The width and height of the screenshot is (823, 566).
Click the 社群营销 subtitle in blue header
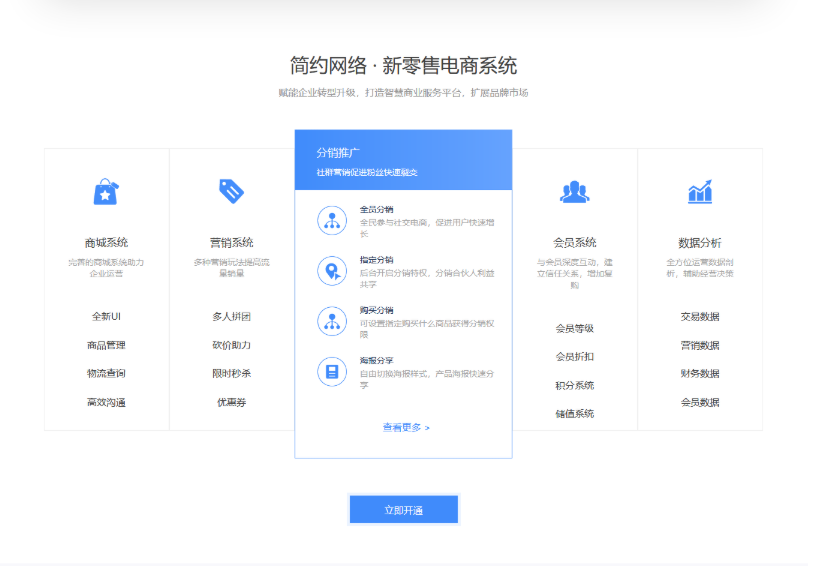(x=367, y=172)
